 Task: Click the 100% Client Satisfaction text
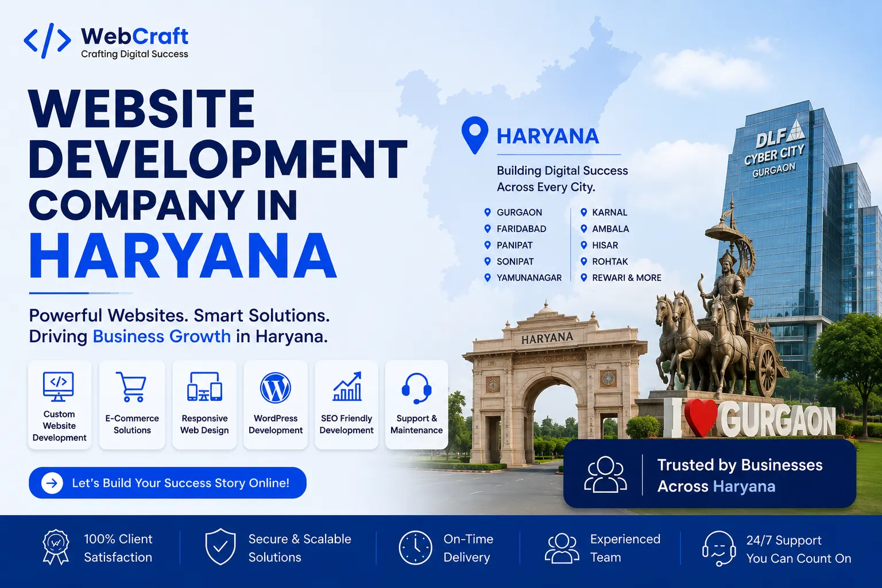[x=118, y=548]
